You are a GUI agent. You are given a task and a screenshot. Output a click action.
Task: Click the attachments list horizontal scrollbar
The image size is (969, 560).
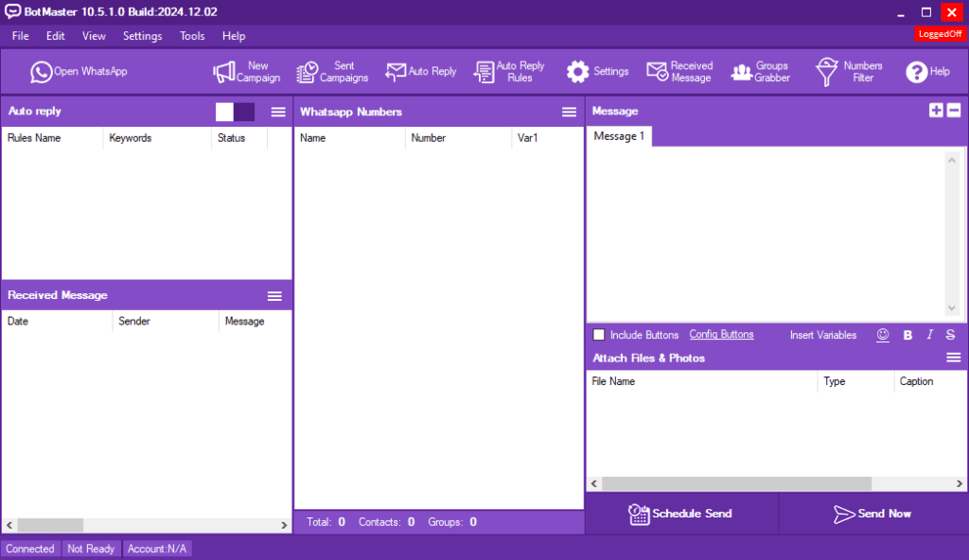[777, 483]
